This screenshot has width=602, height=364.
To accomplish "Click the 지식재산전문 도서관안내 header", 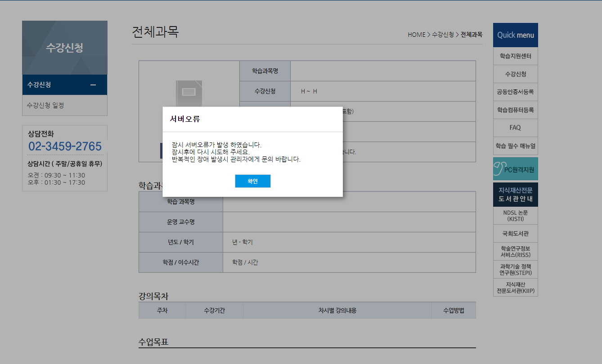I will coord(515,194).
